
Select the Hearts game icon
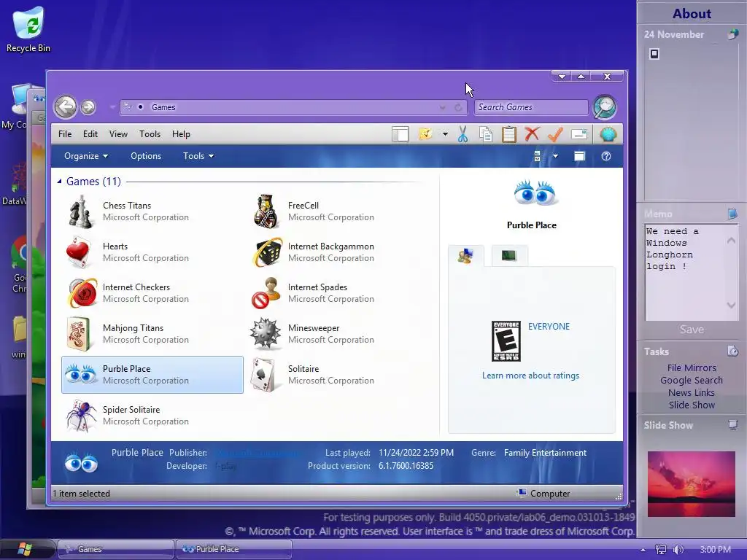point(79,252)
